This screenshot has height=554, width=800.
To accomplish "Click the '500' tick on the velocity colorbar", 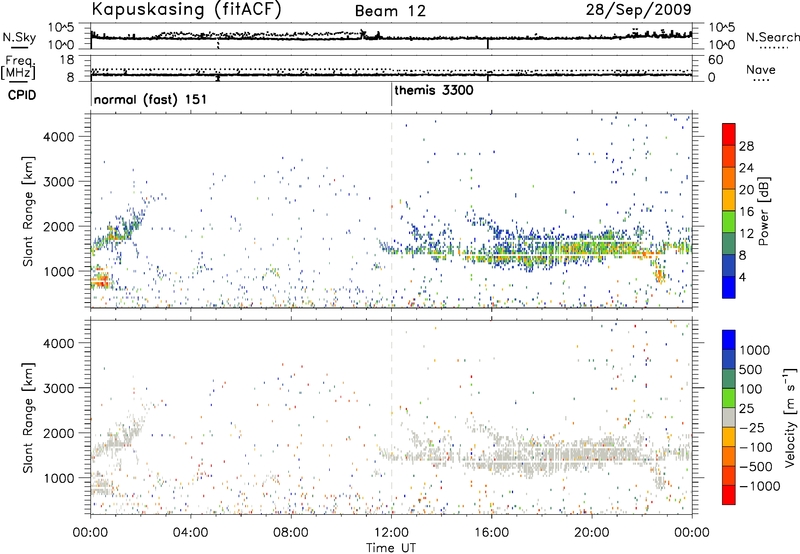I will pos(750,370).
